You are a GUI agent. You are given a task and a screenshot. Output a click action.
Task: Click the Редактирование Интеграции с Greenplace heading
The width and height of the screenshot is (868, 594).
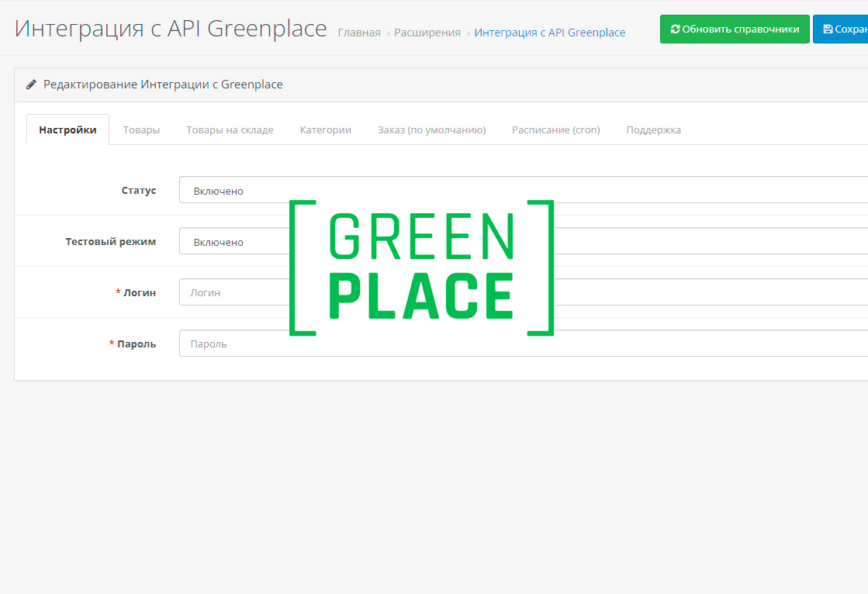pos(164,85)
